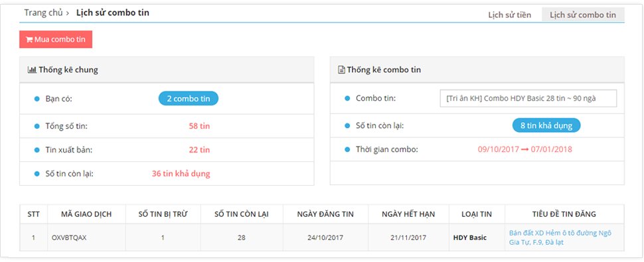Click the 36 tin khả dụng value
The height and width of the screenshot is (262, 644).
(x=181, y=173)
